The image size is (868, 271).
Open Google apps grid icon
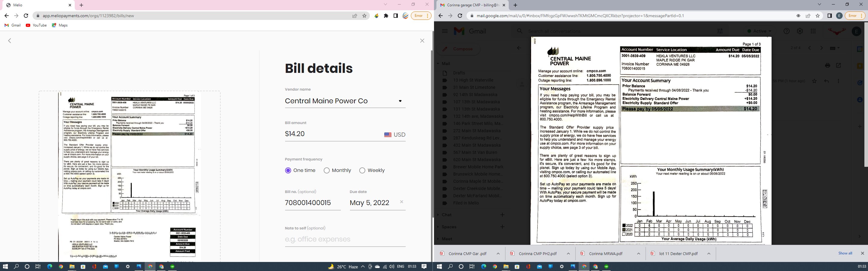813,31
